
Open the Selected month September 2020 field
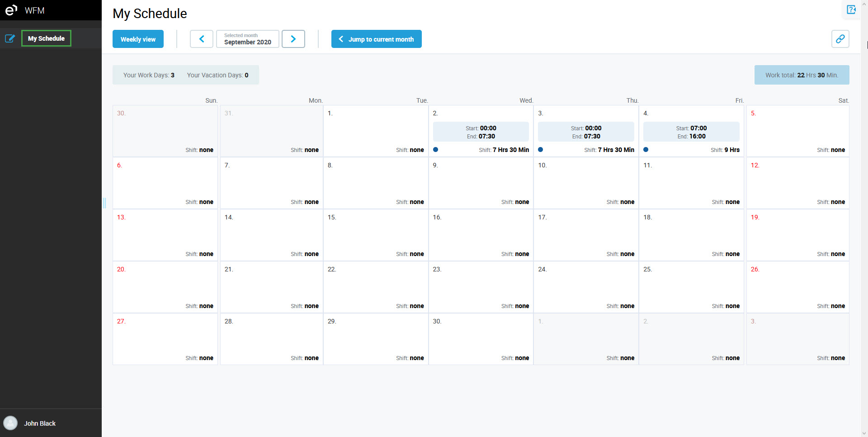coord(247,39)
